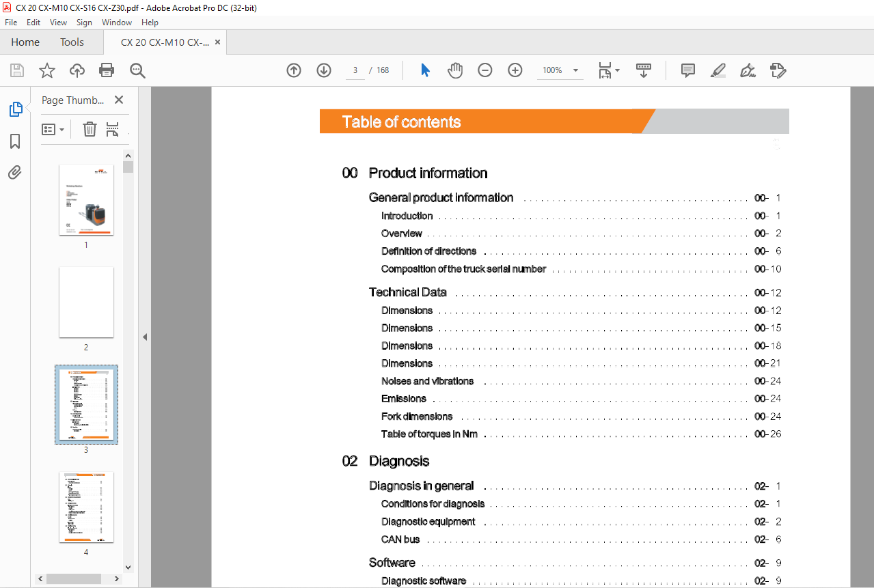Switch to the Home tab
This screenshot has width=874, height=588.
tap(25, 42)
